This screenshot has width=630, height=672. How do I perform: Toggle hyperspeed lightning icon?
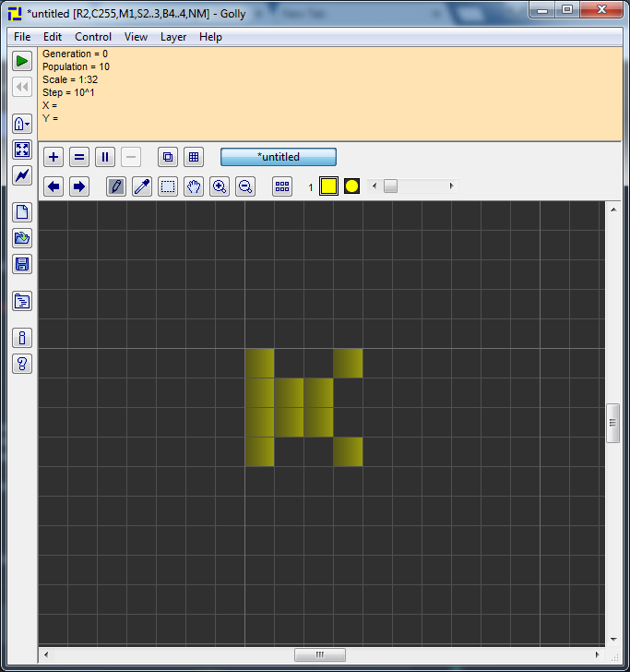(22, 175)
